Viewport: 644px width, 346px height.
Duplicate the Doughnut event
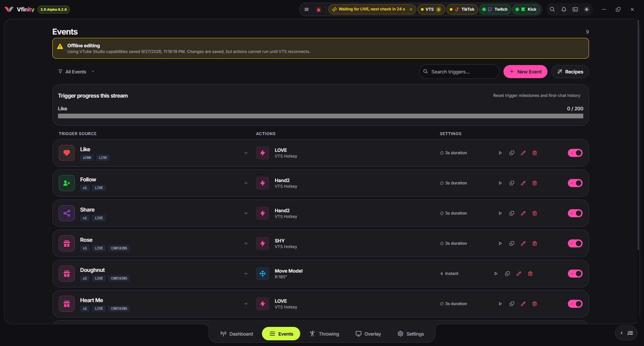507,274
